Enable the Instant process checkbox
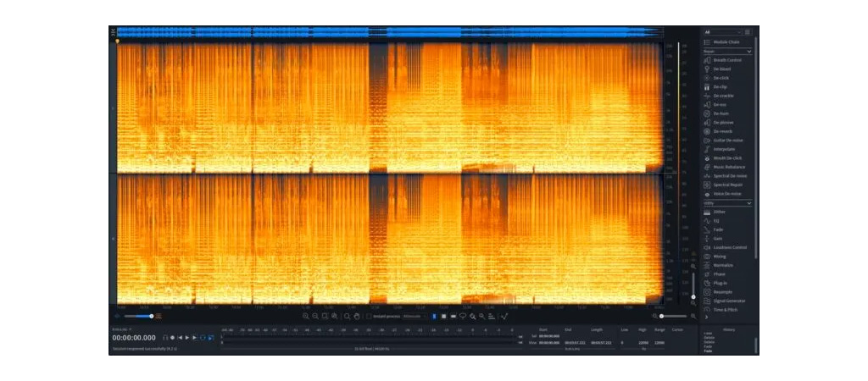This screenshot has height=381, width=868. [x=369, y=316]
